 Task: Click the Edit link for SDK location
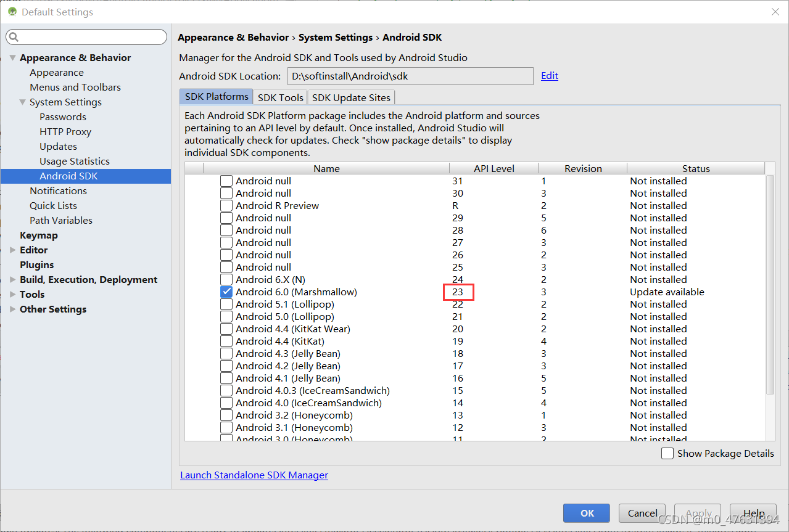550,76
